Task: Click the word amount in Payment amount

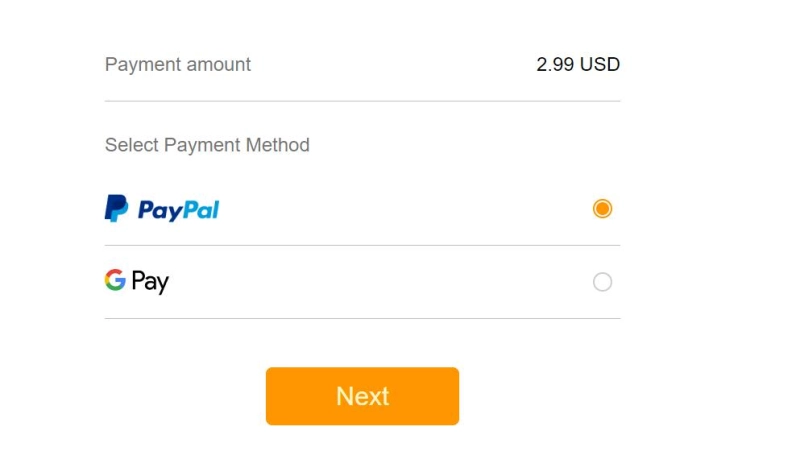Action: point(218,65)
